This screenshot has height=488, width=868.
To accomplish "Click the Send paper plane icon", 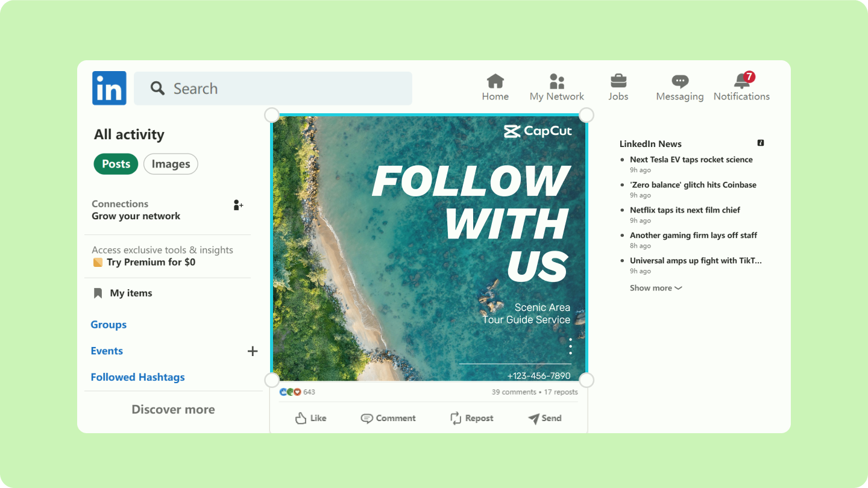I will [x=533, y=418].
